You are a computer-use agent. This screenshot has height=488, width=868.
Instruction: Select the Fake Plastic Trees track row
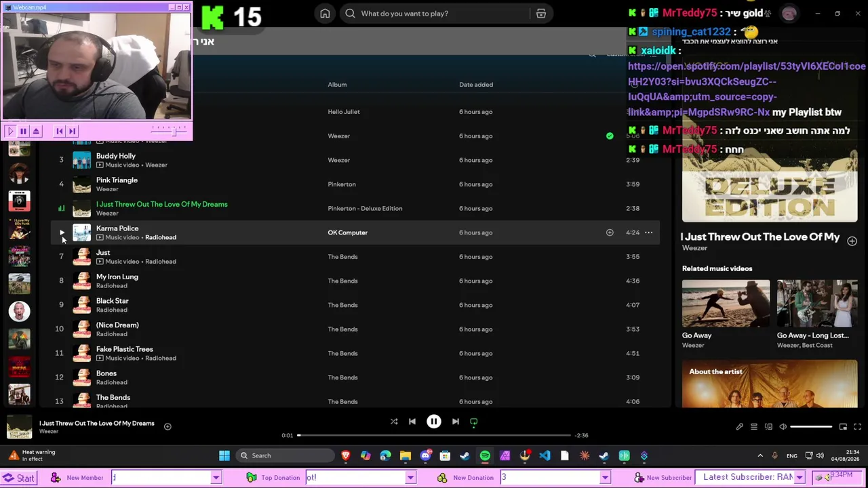click(354, 353)
